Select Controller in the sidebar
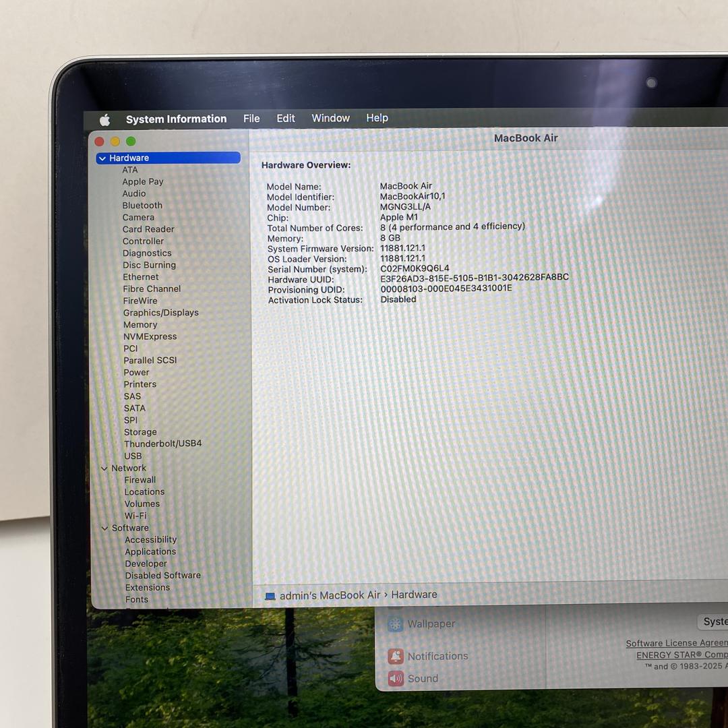 (x=143, y=241)
